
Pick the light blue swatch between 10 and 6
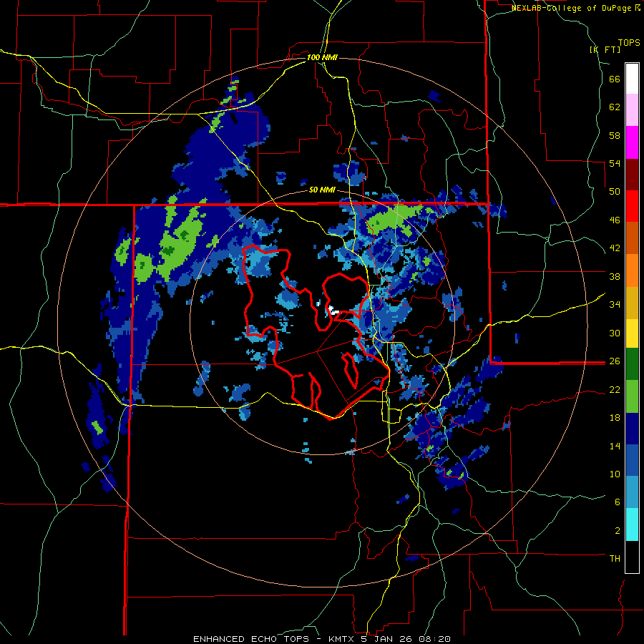click(x=632, y=492)
